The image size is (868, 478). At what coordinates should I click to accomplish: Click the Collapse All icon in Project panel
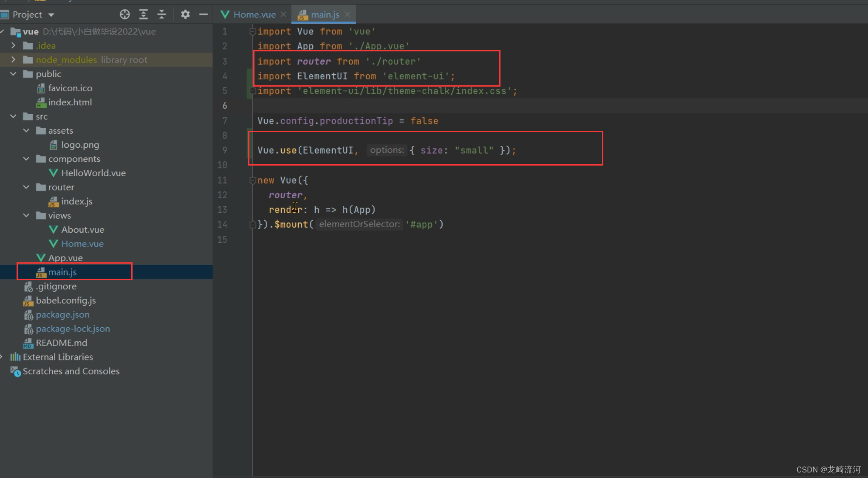[162, 14]
